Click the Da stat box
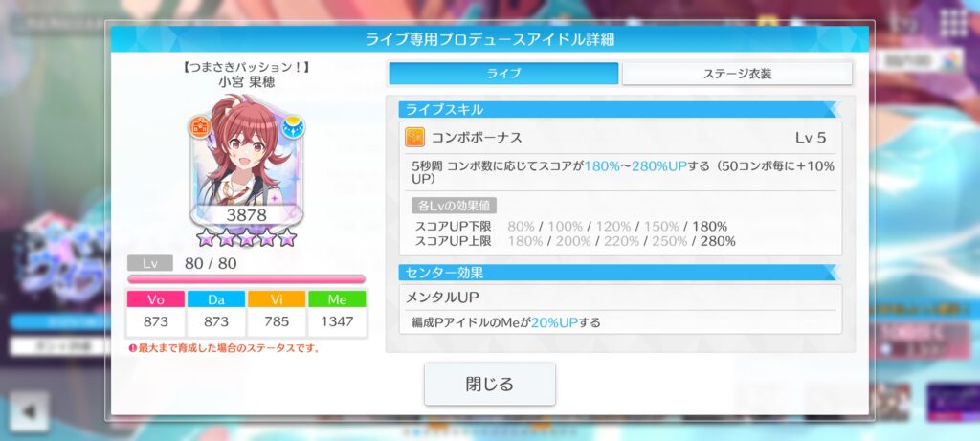 (216, 313)
